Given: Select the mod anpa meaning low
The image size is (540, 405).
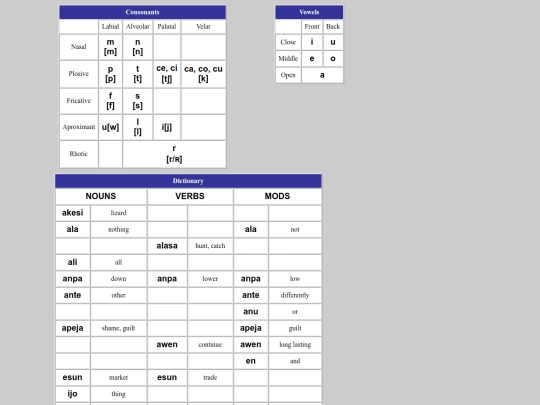Looking at the screenshot, I should 251,279.
